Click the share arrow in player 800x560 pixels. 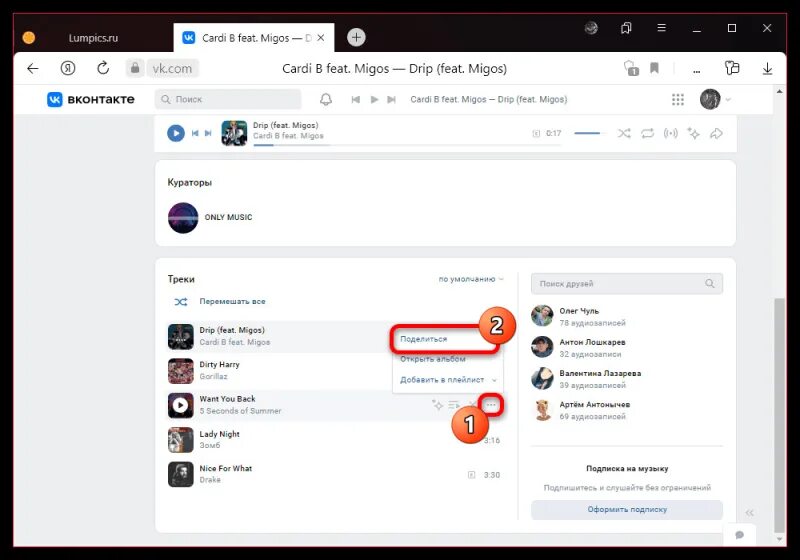pos(716,133)
